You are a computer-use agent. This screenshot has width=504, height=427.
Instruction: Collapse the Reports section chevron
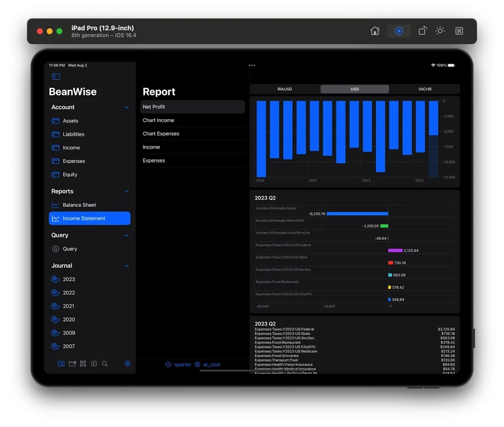point(126,192)
